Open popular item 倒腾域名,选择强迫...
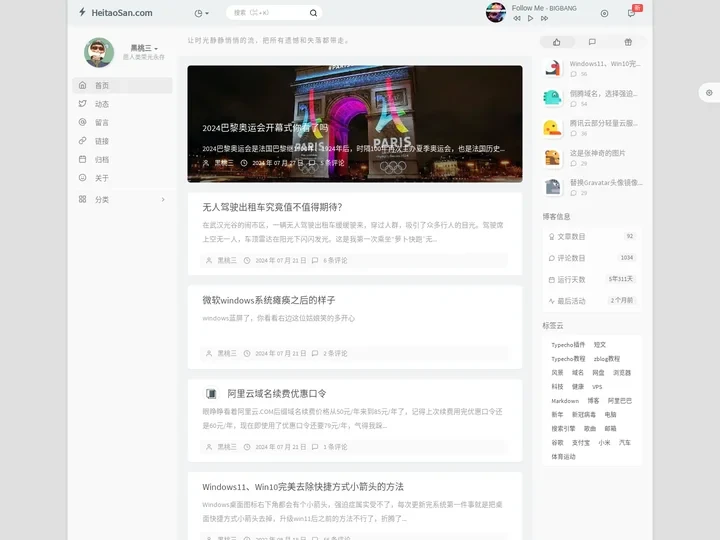This screenshot has height=540, width=720. point(603,94)
